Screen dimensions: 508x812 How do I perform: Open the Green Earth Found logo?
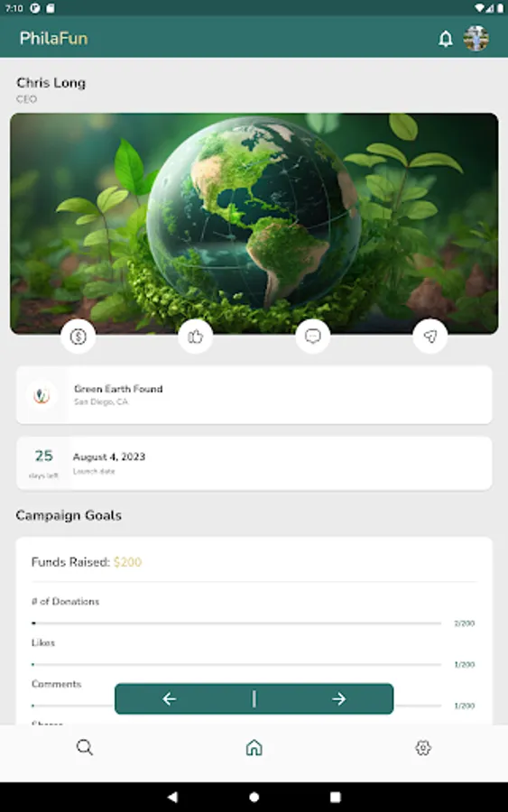42,395
